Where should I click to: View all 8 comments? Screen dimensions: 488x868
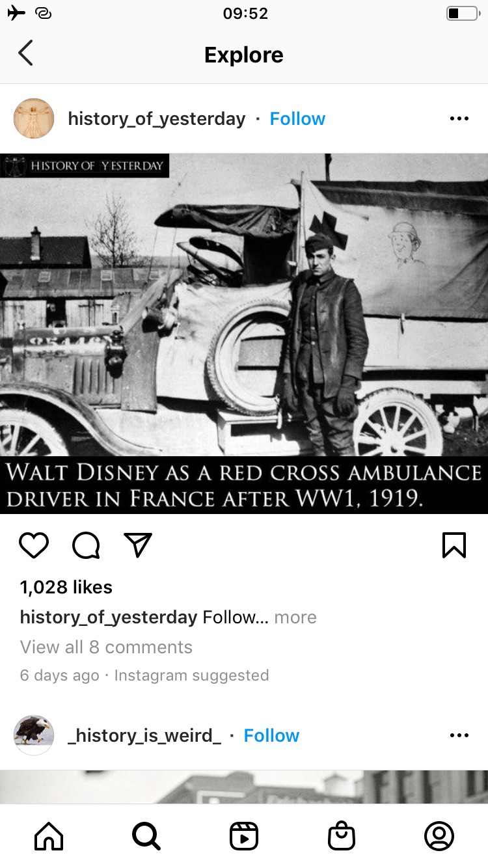coord(106,647)
